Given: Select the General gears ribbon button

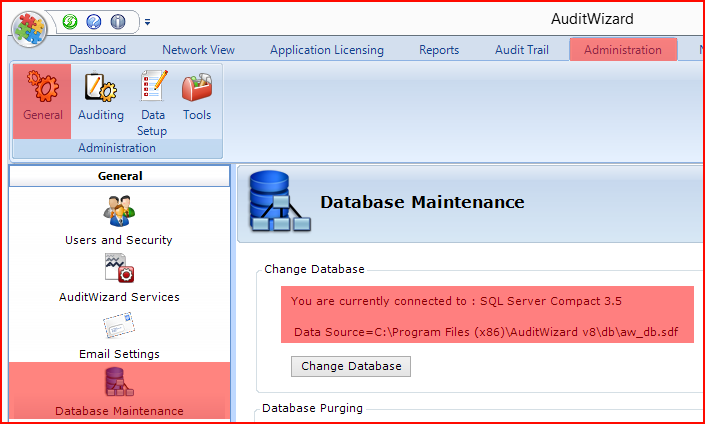Looking at the screenshot, I should click(x=42, y=101).
